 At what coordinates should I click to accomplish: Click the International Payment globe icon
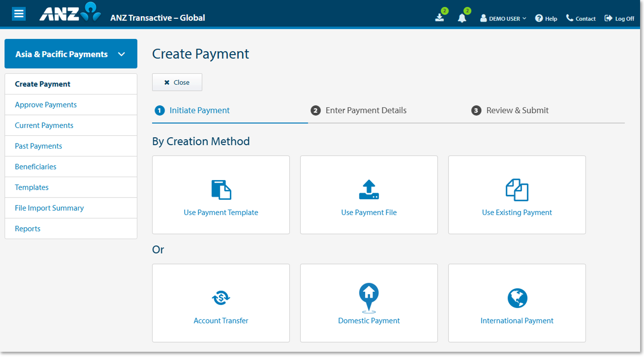click(517, 296)
